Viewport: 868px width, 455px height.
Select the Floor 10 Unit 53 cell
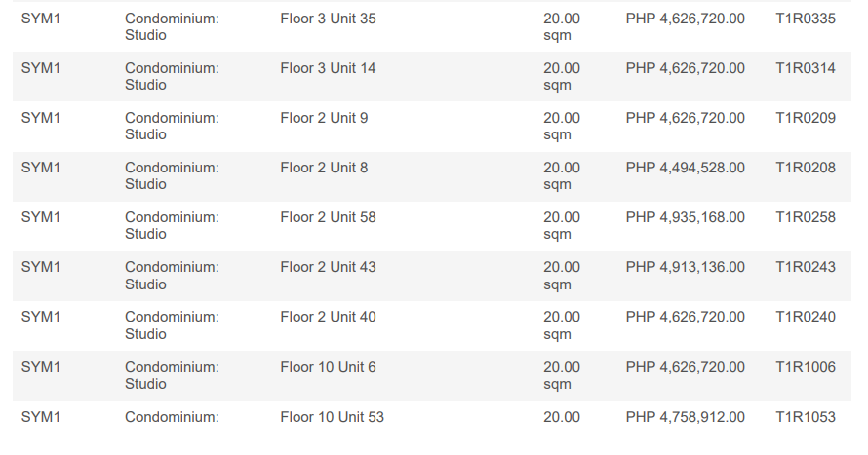[332, 417]
